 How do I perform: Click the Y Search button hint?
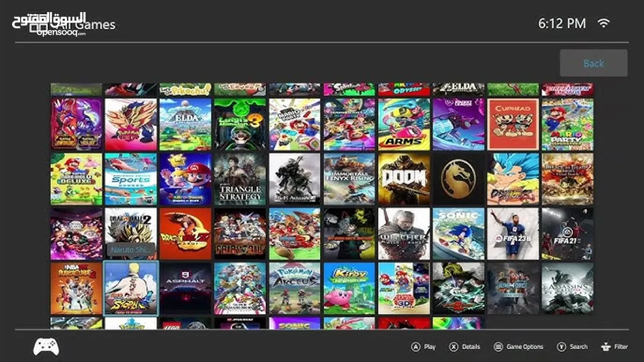coord(572,346)
